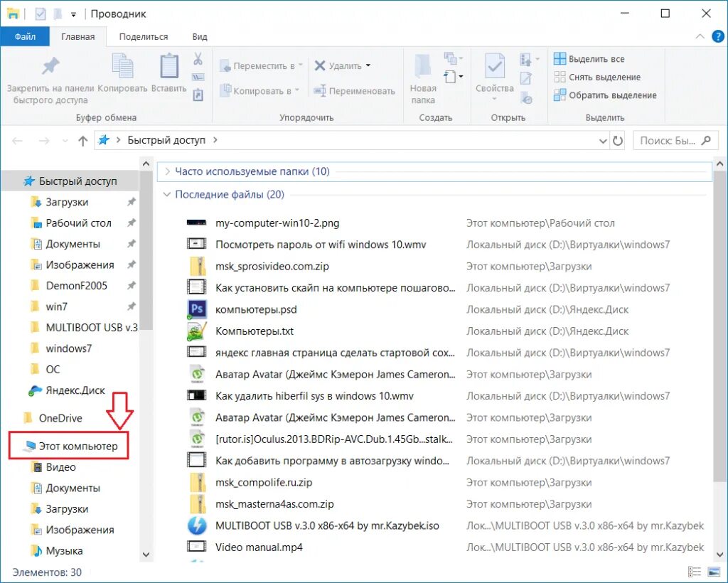
Task: Click the Large icons view icon in the status bar
Action: 714,572
